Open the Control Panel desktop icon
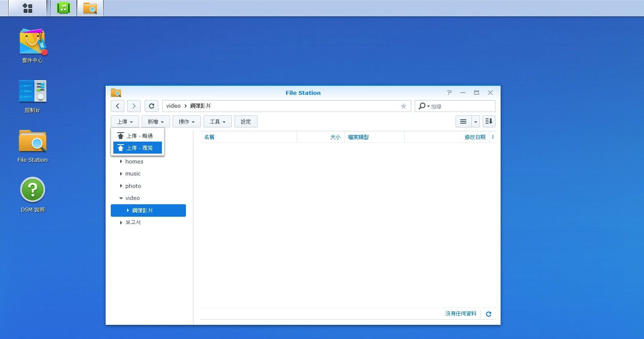Image resolution: width=644 pixels, height=339 pixels. pos(33,91)
